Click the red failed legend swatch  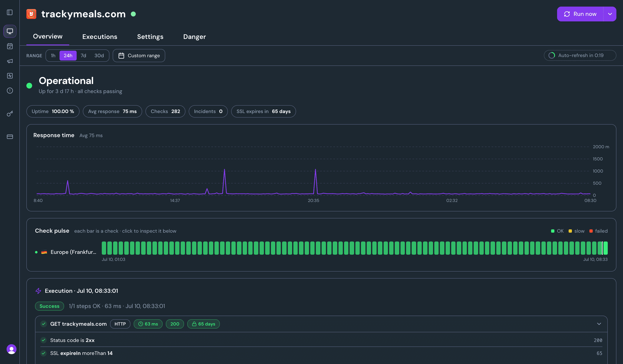591,231
